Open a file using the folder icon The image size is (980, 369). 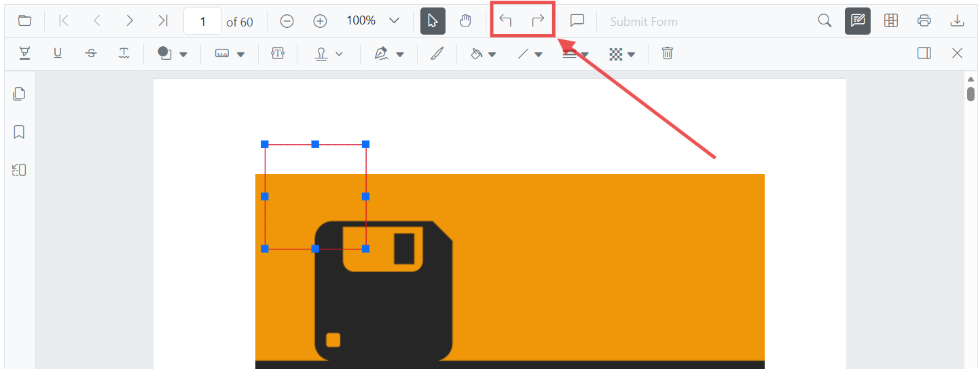24,21
